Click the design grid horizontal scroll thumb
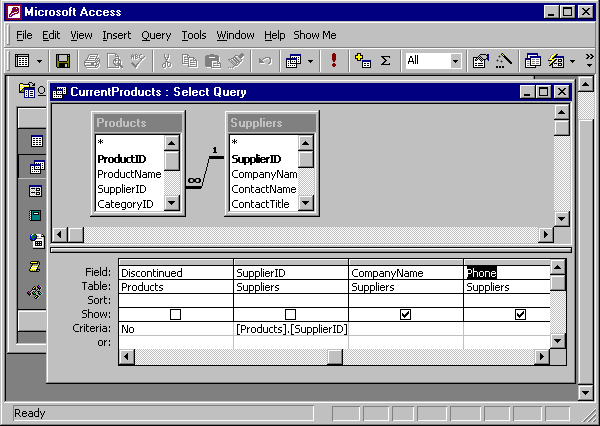 point(335,357)
